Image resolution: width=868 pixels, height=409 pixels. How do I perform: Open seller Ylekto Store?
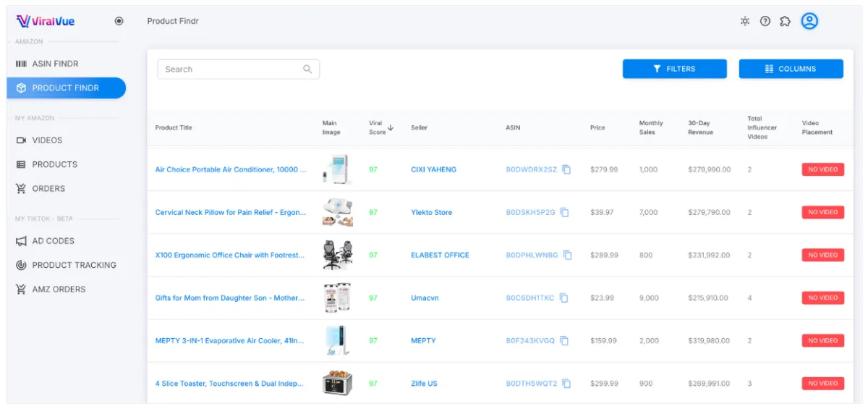coord(431,213)
